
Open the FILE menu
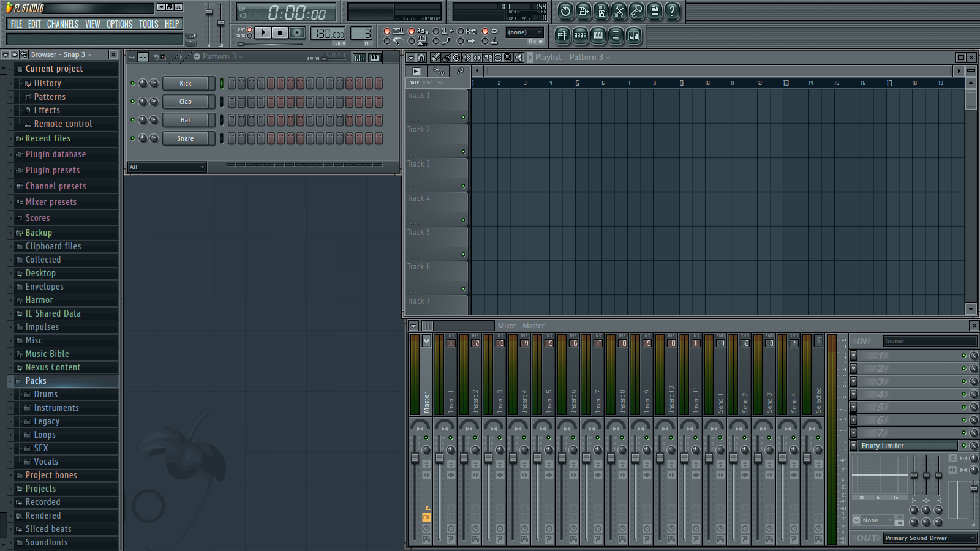tap(17, 24)
